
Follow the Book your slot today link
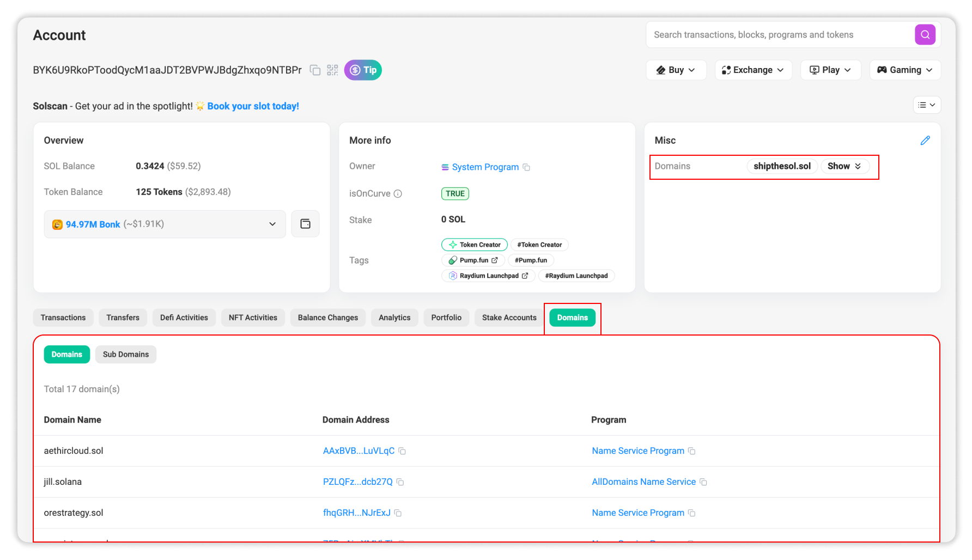[x=253, y=106]
